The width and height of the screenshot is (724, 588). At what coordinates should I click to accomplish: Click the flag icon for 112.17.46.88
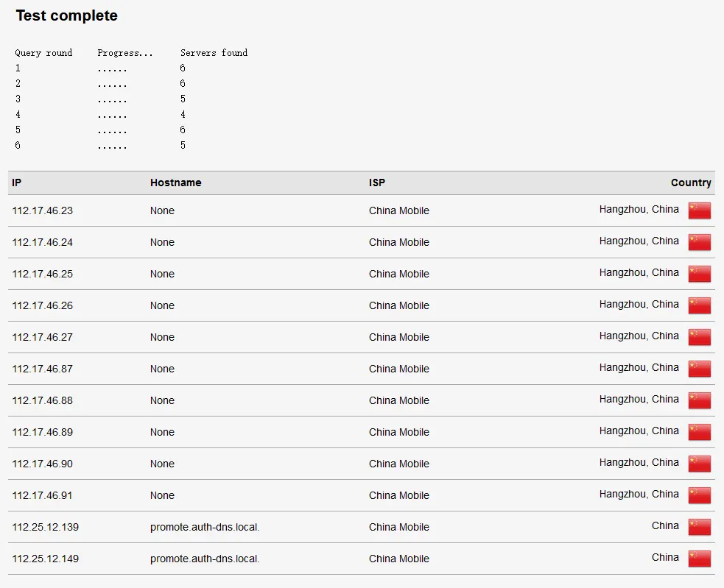(x=699, y=400)
